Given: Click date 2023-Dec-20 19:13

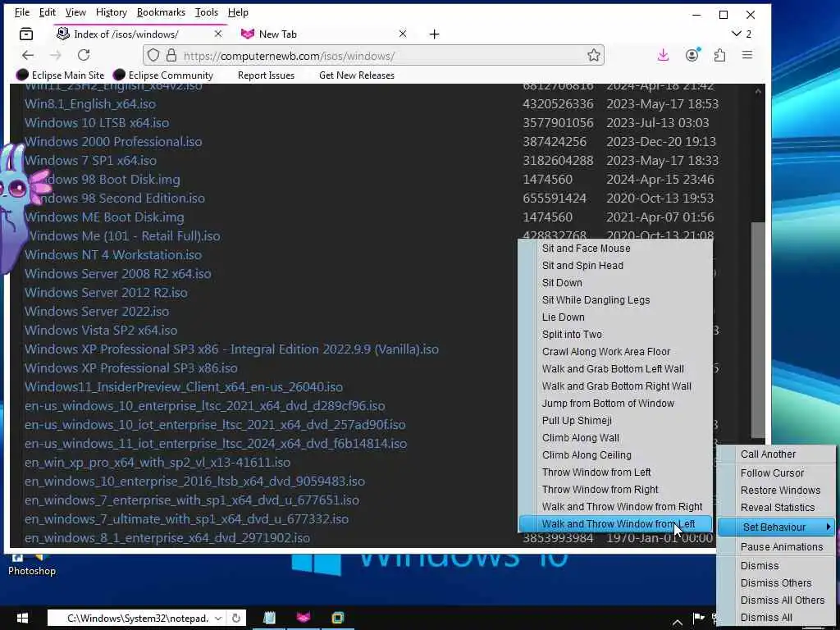Looking at the screenshot, I should pyautogui.click(x=661, y=141).
